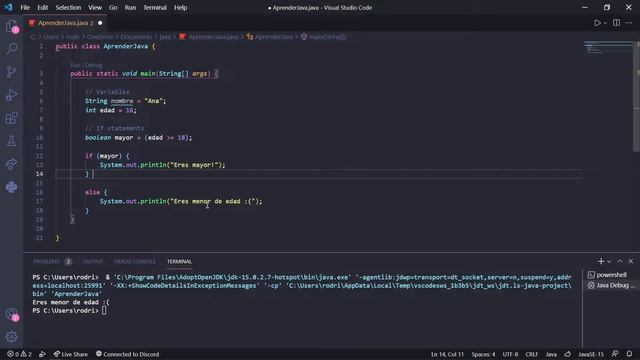Open the Edit menu
This screenshot has height=360, width=640.
coord(42,7)
